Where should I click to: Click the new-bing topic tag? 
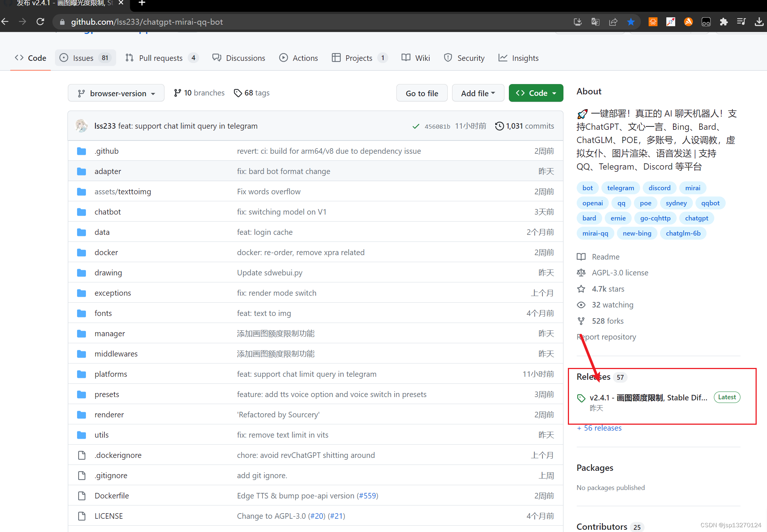(637, 233)
